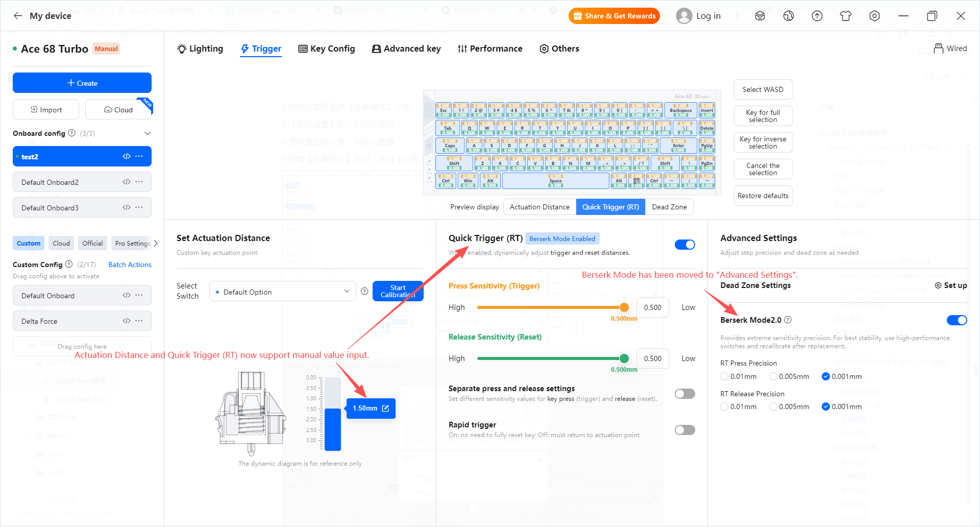Open the language globe icon in title bar
This screenshot has height=527, width=980.
pyautogui.click(x=789, y=16)
